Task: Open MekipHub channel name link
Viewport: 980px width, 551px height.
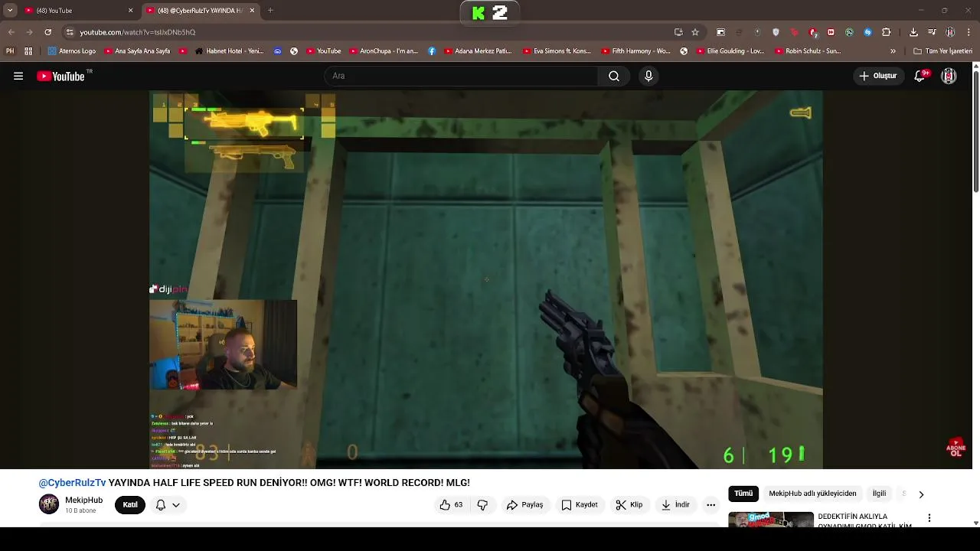Action: (x=83, y=500)
